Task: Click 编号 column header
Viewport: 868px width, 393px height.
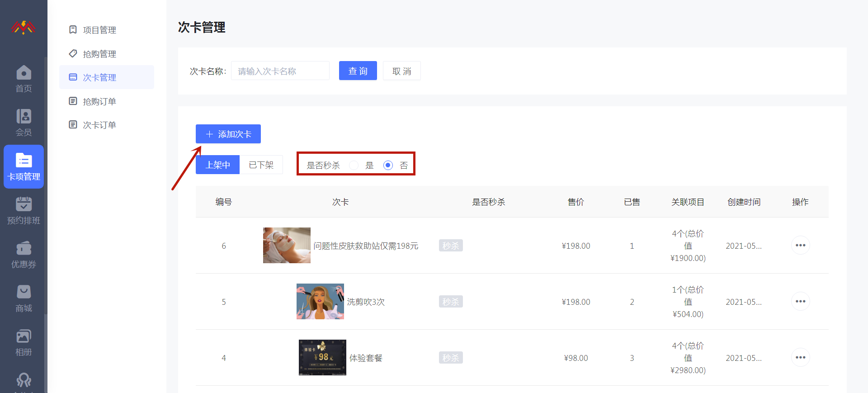Action: click(x=223, y=202)
